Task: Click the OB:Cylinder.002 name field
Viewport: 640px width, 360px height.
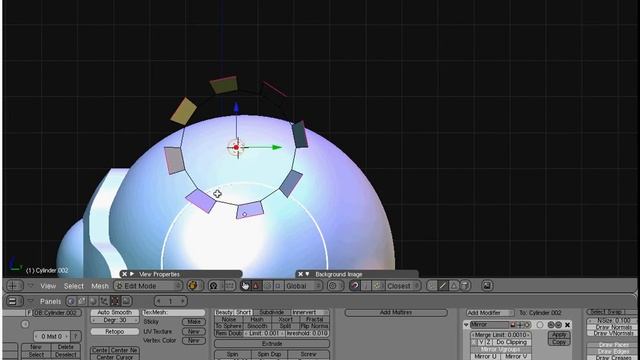Action: 57,313
